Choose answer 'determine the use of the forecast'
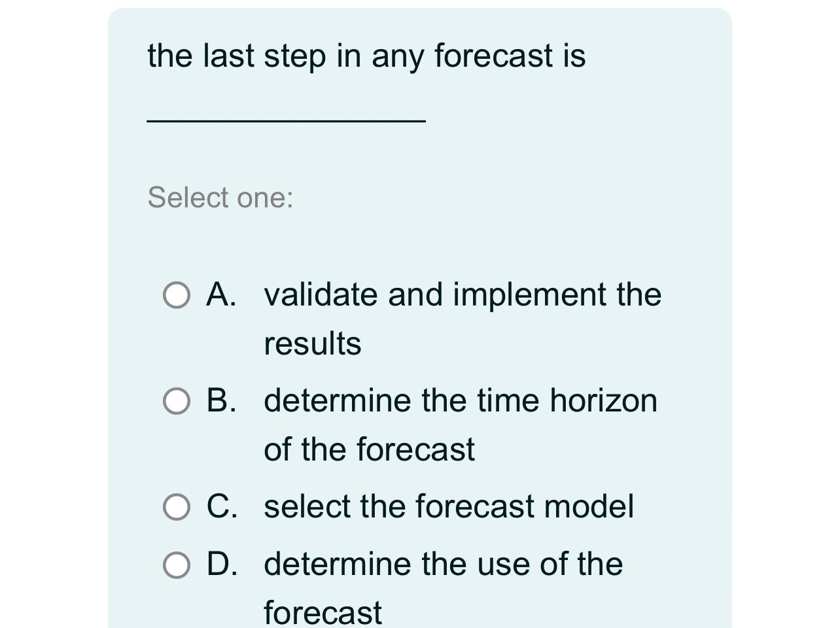This screenshot has width=840, height=628. [x=444, y=564]
